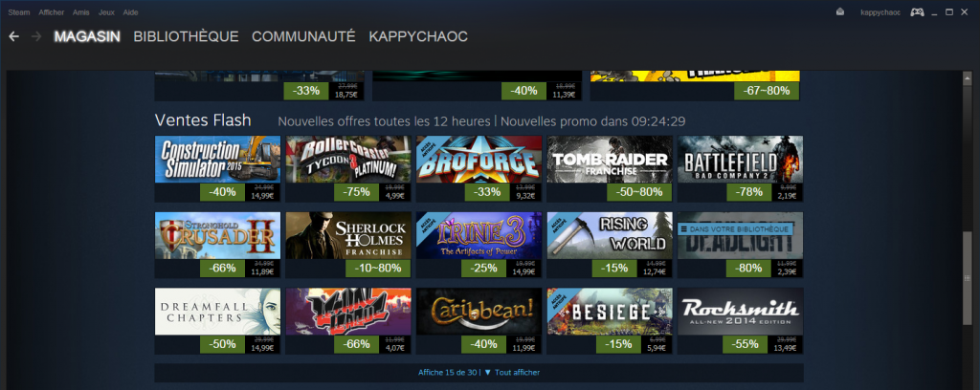The image size is (980, 390).
Task: Click the Battlefield Bad Company 2 -78% discount
Action: 748,192
